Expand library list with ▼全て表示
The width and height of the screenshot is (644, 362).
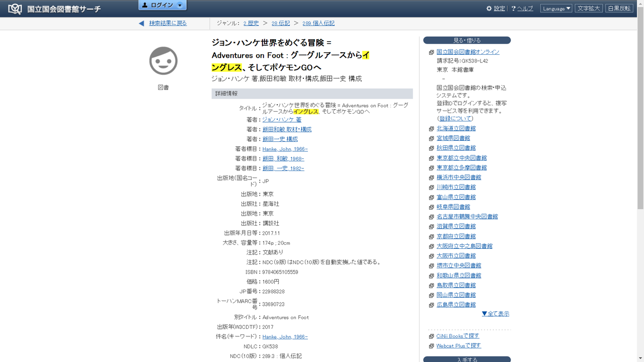496,314
